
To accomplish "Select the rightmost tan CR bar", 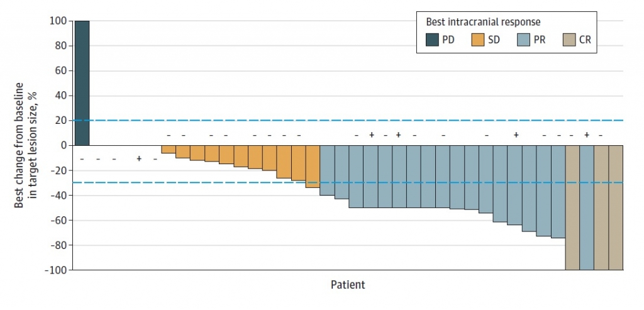I will pos(616,208).
